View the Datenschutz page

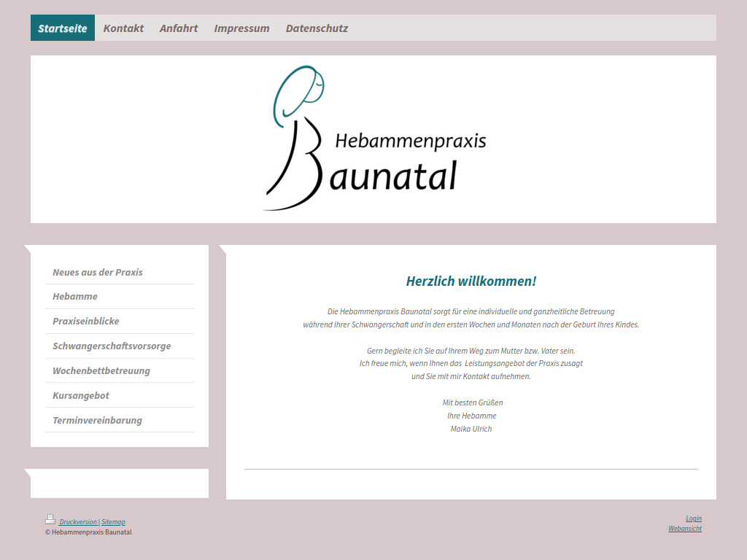point(316,28)
